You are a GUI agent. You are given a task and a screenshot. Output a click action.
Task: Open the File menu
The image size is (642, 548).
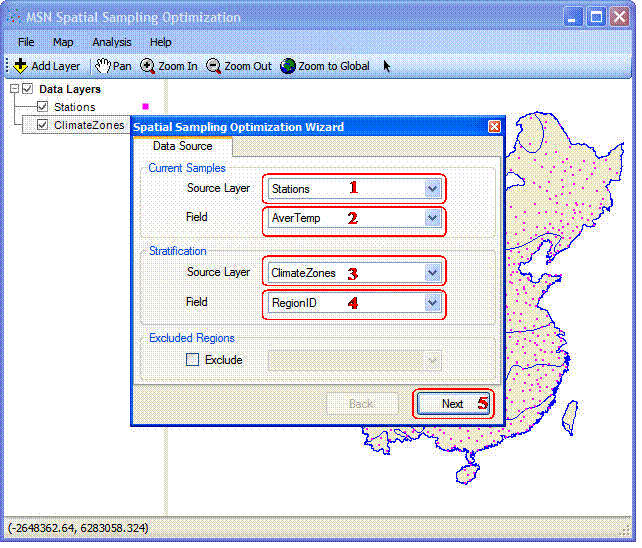pos(26,42)
